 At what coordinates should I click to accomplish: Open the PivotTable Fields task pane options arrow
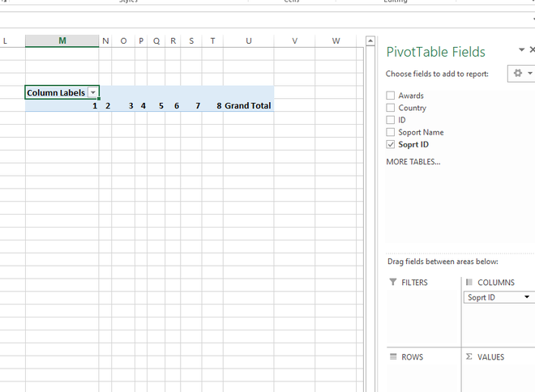pos(521,49)
